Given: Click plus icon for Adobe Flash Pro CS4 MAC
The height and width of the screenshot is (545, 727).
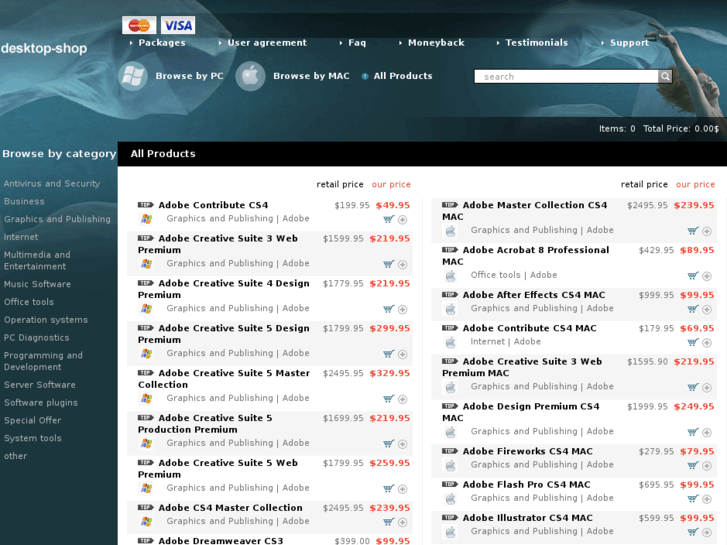Looking at the screenshot, I should tap(707, 499).
